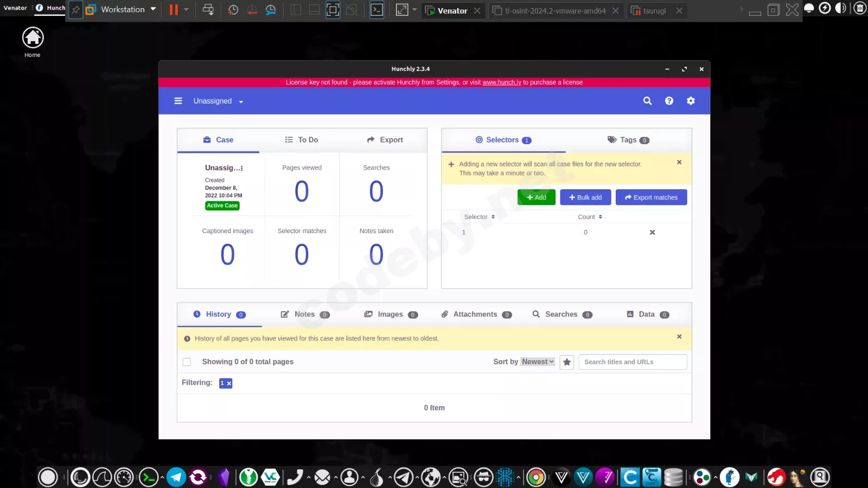Open Telegram from the dock
Viewport: 868px width, 488px height.
(176, 477)
